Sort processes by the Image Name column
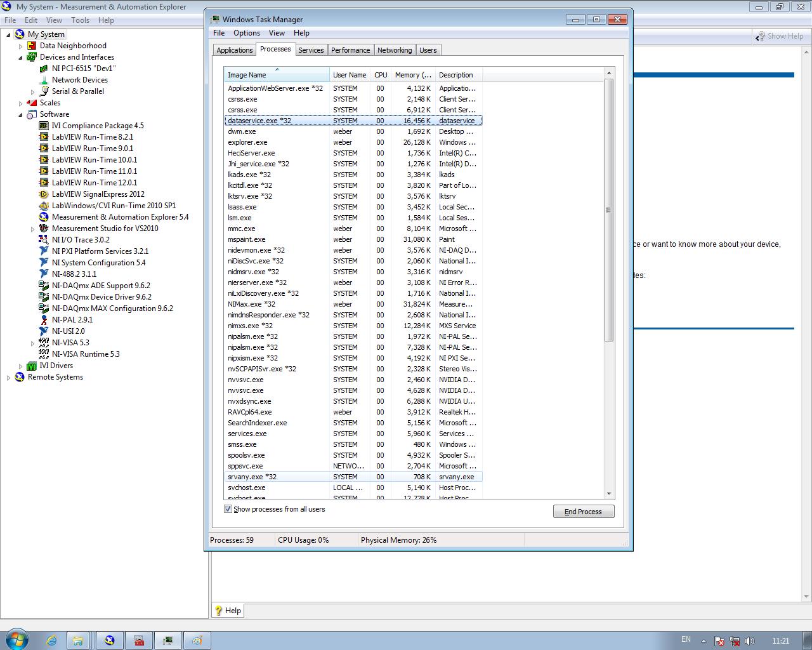The width and height of the screenshot is (812, 650). 277,75
